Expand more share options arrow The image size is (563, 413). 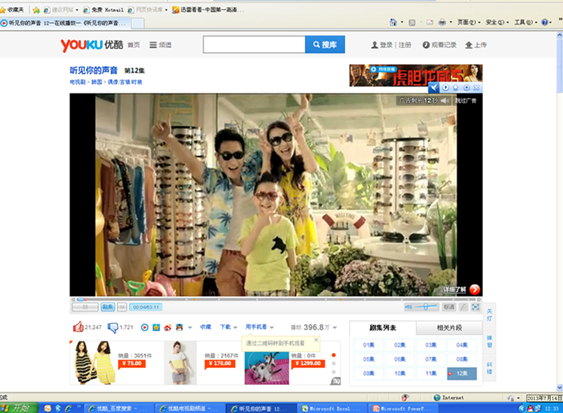(x=190, y=327)
